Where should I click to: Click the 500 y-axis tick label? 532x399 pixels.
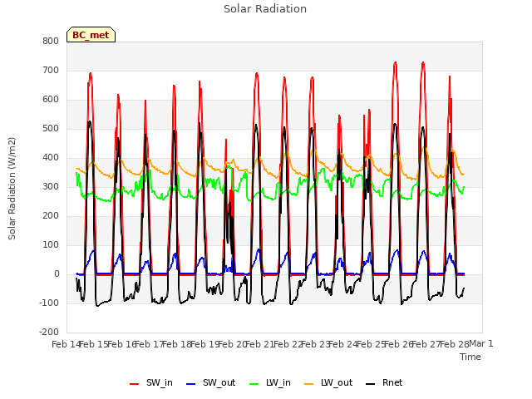pos(51,129)
